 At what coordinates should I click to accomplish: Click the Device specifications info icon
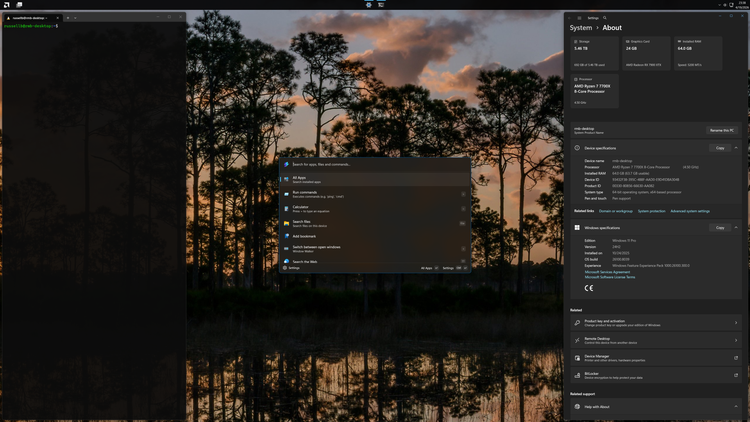click(577, 148)
